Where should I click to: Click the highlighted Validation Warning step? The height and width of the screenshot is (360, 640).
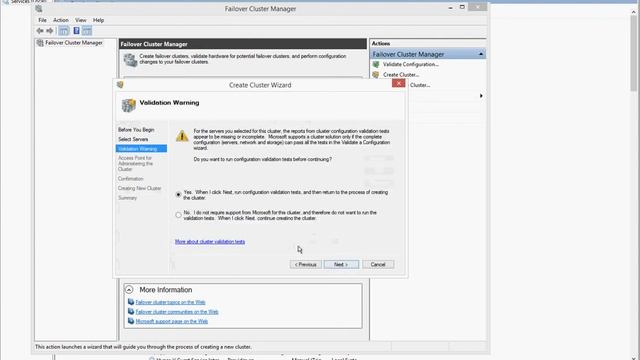[141, 149]
